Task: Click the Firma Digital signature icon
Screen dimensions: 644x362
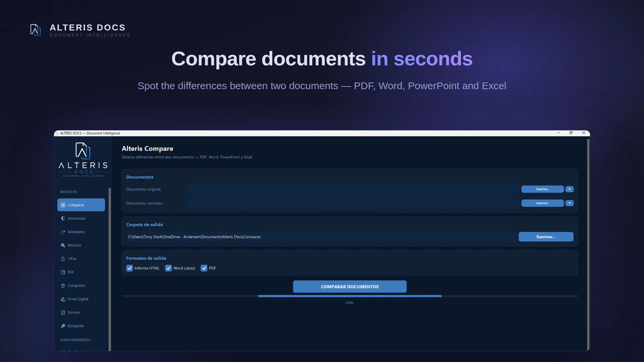Action: [63, 299]
